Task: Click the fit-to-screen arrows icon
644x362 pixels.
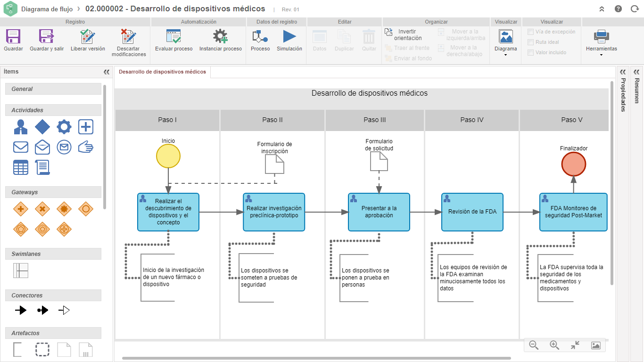Action: [575, 345]
